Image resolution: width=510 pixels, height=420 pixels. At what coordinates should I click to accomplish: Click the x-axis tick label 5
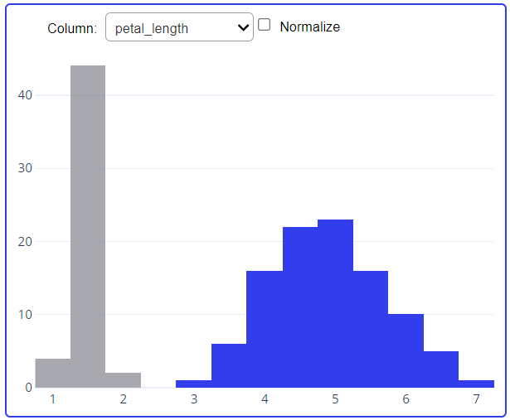pos(335,399)
